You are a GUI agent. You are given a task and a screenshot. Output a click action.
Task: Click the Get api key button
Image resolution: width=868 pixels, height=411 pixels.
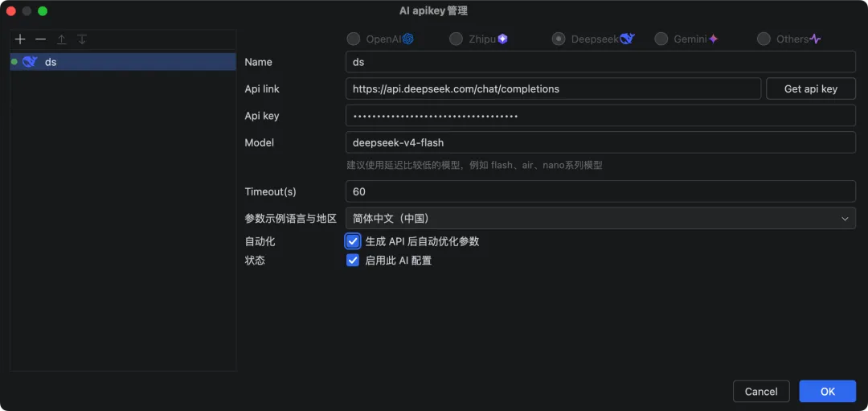tap(811, 88)
